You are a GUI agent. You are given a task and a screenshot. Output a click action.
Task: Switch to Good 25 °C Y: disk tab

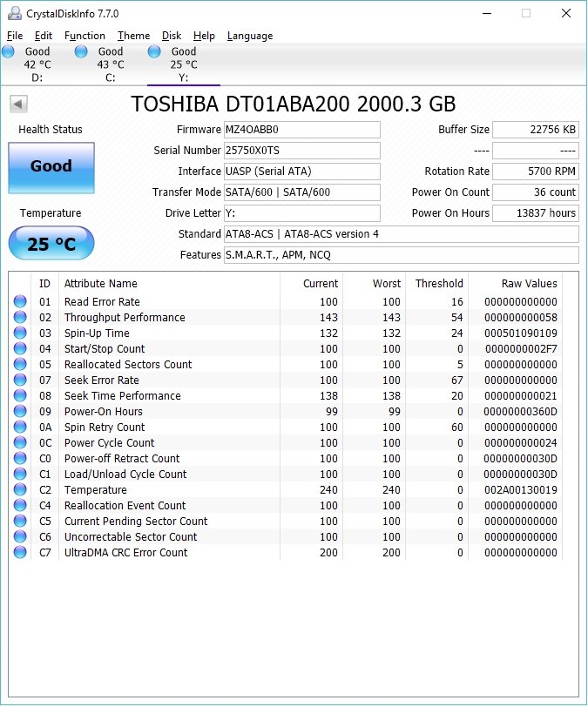point(183,64)
